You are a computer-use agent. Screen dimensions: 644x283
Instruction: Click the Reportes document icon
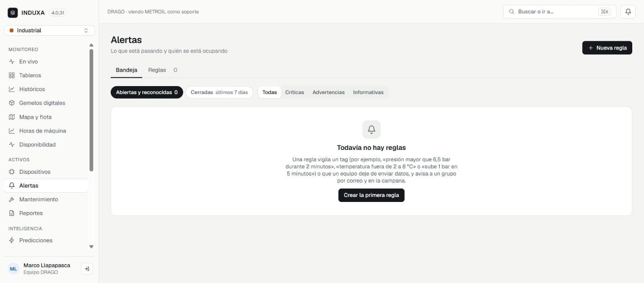12,213
